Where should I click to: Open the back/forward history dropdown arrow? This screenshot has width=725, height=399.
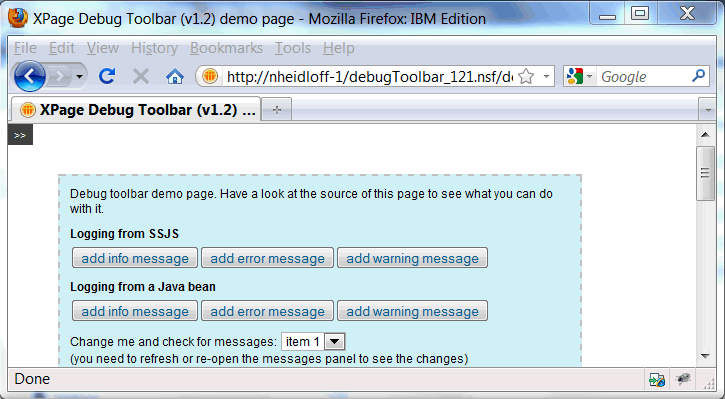click(x=80, y=77)
